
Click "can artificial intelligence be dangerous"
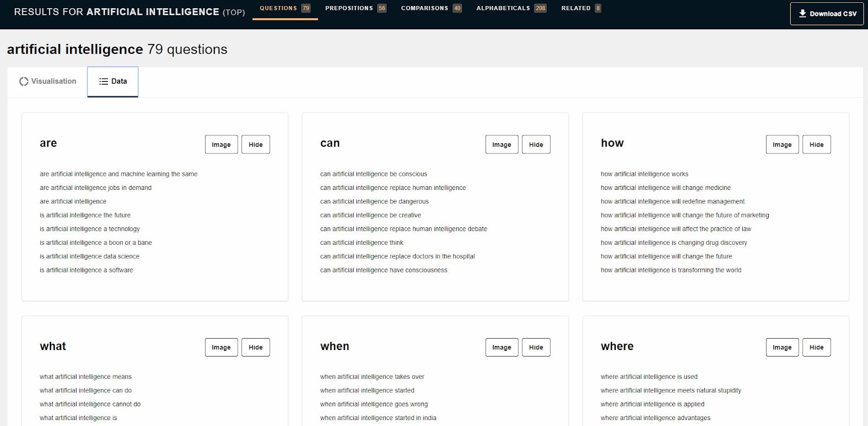click(374, 202)
